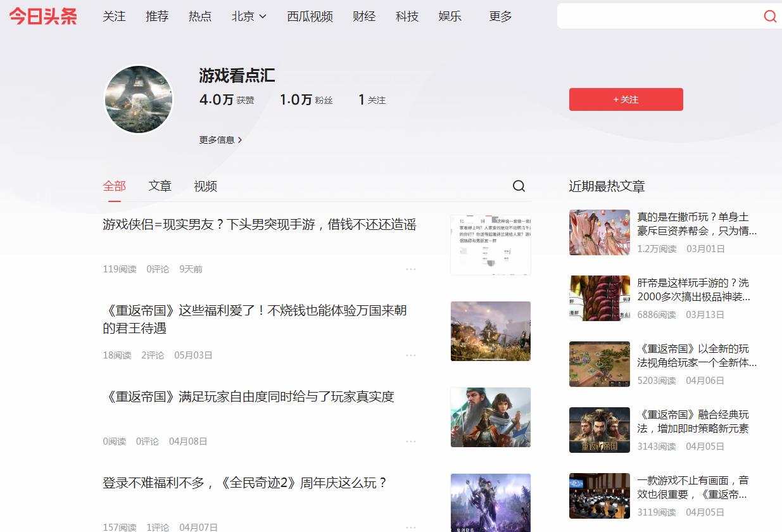Click thumbnail of 全民奇迹2 article
The width and height of the screenshot is (782, 532).
click(x=491, y=503)
